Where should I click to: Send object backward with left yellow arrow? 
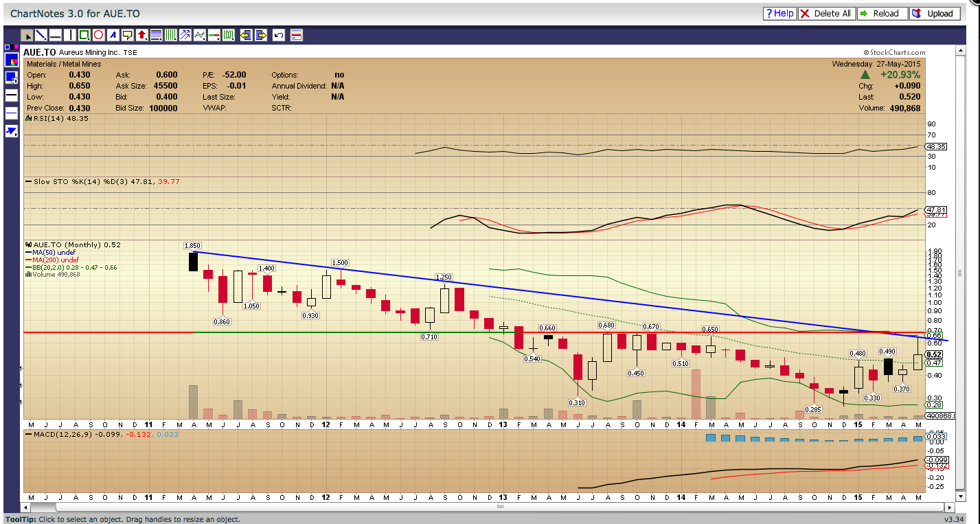point(246,35)
